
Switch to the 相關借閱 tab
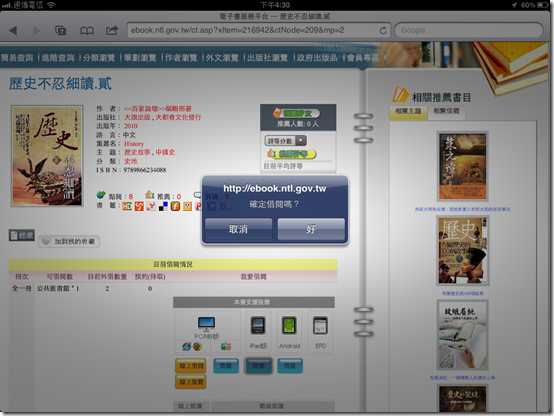click(x=446, y=111)
